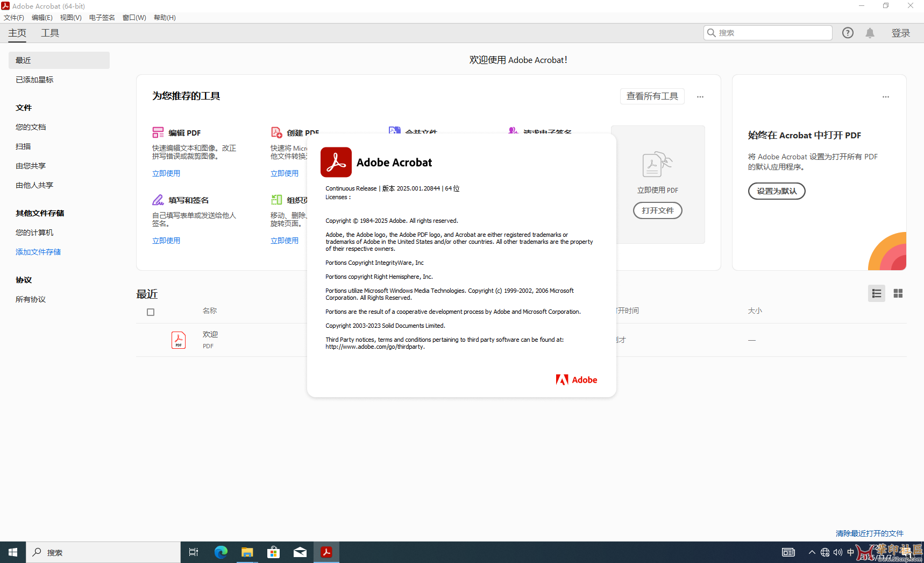Screen dimensions: 924x563
Task: Switch recent files to grid view
Action: coord(898,293)
